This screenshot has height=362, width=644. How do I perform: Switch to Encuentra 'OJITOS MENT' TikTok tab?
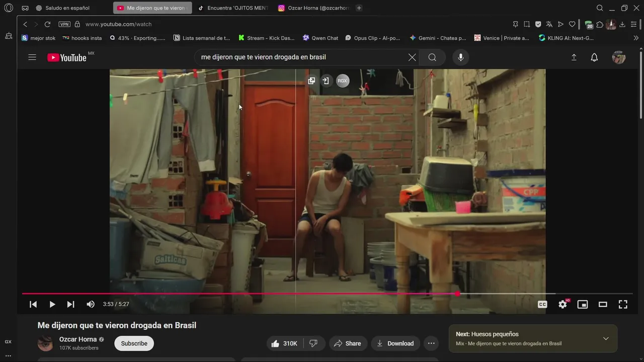(x=233, y=8)
